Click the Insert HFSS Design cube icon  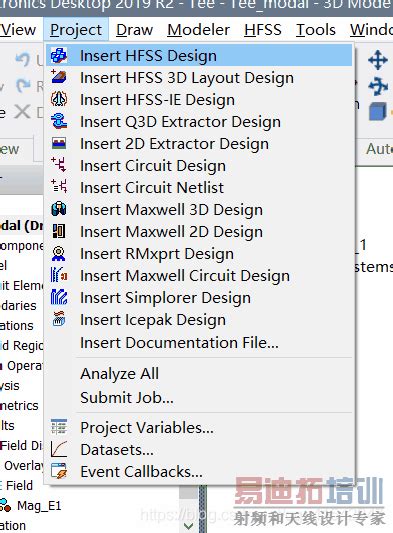[x=59, y=56]
